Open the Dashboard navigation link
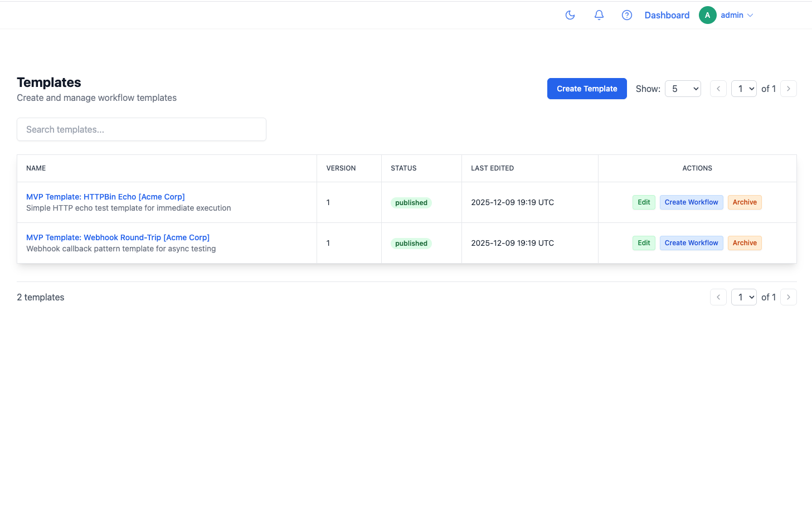 [x=667, y=15]
